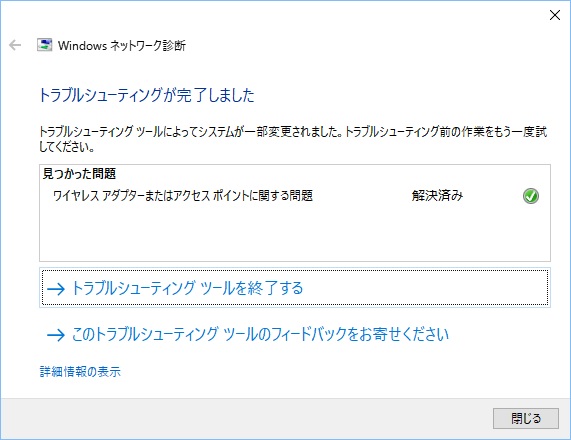
Task: Select トラブルシューティング ツールを終了する option
Action: click(x=295, y=288)
